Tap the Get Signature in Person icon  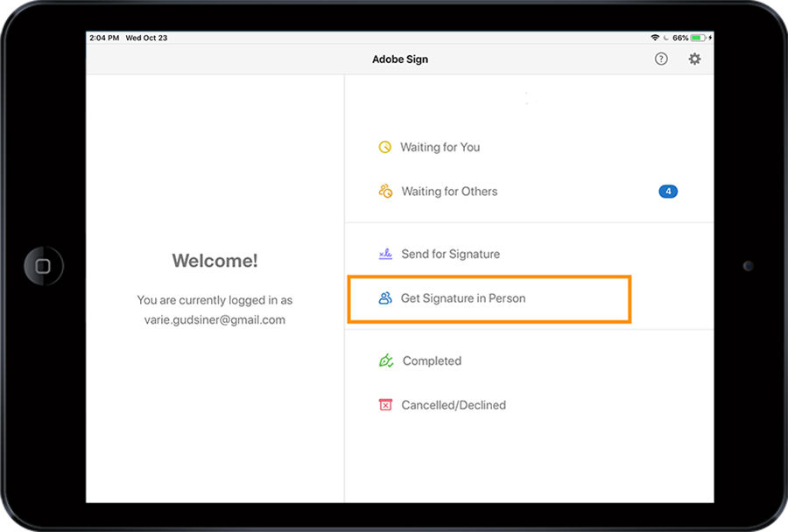[x=385, y=298]
